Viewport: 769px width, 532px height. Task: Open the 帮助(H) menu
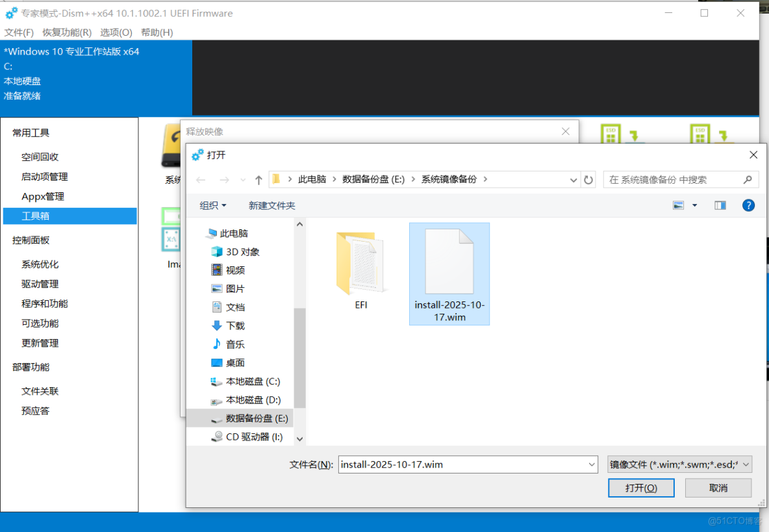pyautogui.click(x=156, y=32)
